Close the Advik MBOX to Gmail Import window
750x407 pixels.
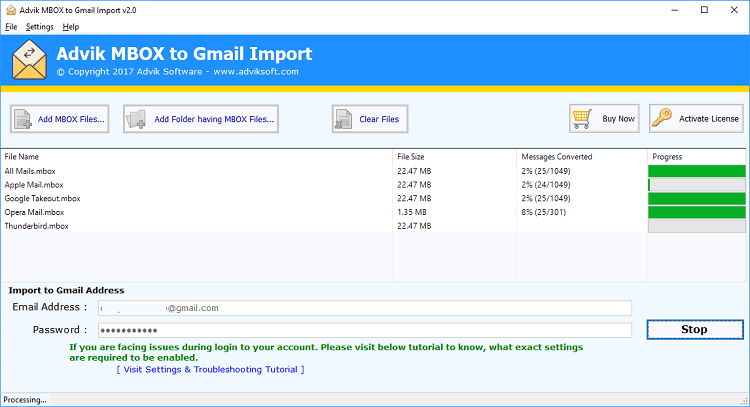pyautogui.click(x=734, y=10)
